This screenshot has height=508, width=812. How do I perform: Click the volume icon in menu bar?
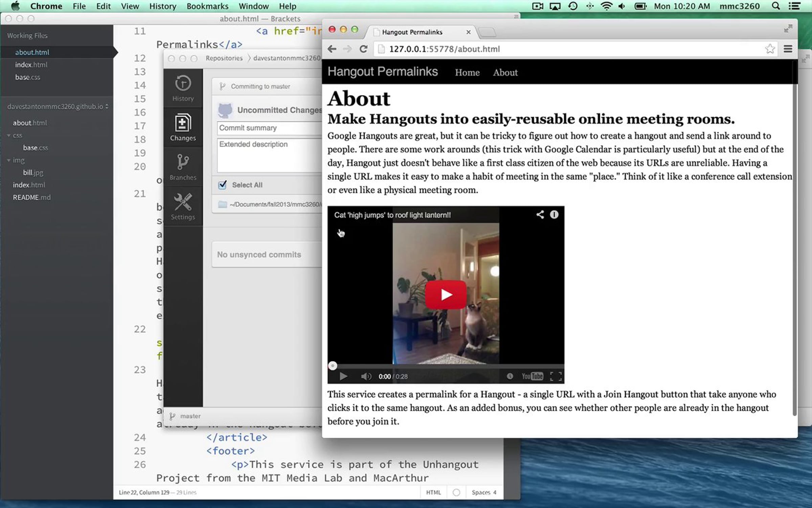coord(622,6)
